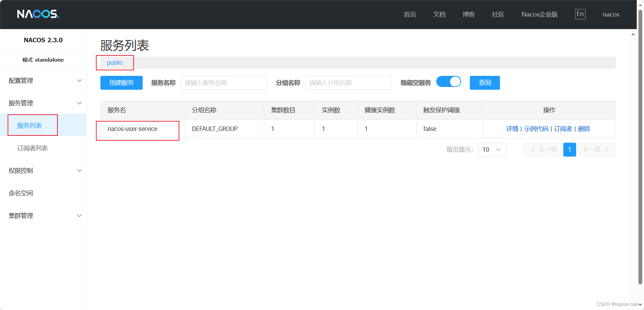644x310 pixels.
Task: Open 博客 in the top navigation
Action: click(x=469, y=15)
